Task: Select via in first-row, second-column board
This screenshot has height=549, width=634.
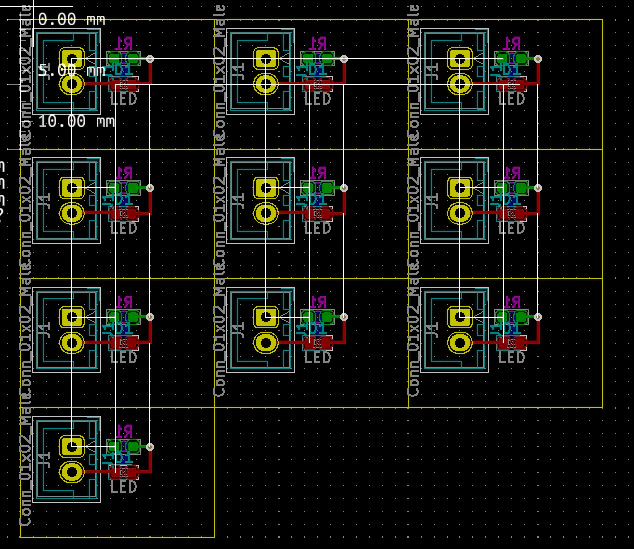Action: [x=344, y=59]
